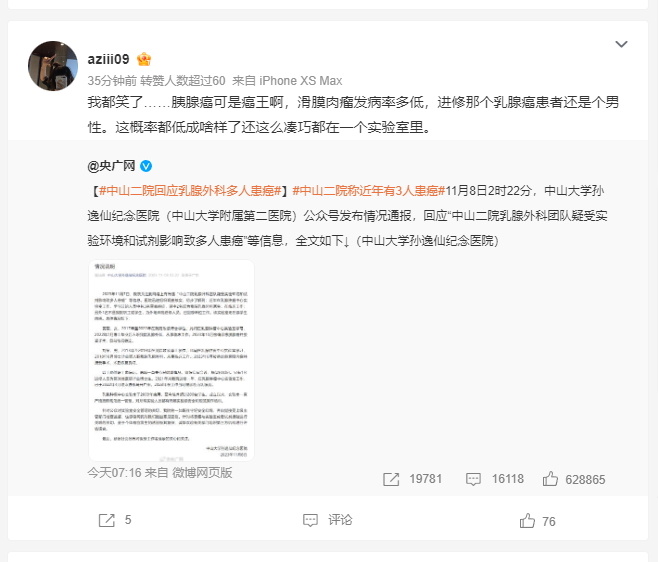Click the blue verified badge of 央广网
Image resolution: width=658 pixels, height=562 pixels.
(x=146, y=166)
